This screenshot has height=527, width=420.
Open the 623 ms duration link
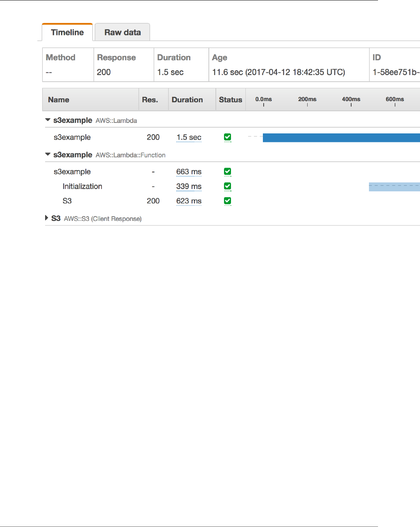pos(189,201)
